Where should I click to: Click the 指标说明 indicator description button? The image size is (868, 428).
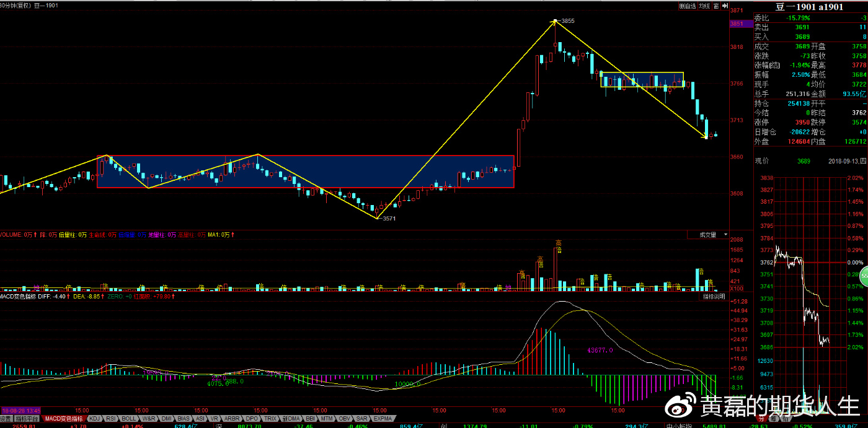tap(714, 297)
